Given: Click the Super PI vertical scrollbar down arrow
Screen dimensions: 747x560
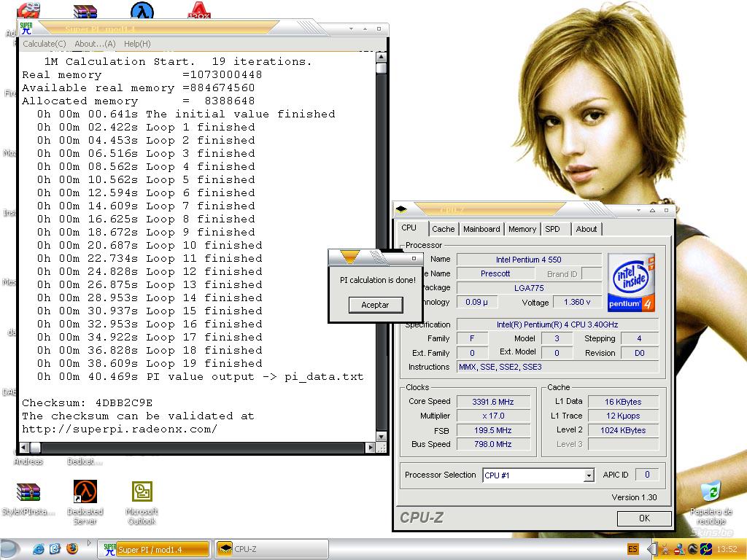Looking at the screenshot, I should pos(381,436).
